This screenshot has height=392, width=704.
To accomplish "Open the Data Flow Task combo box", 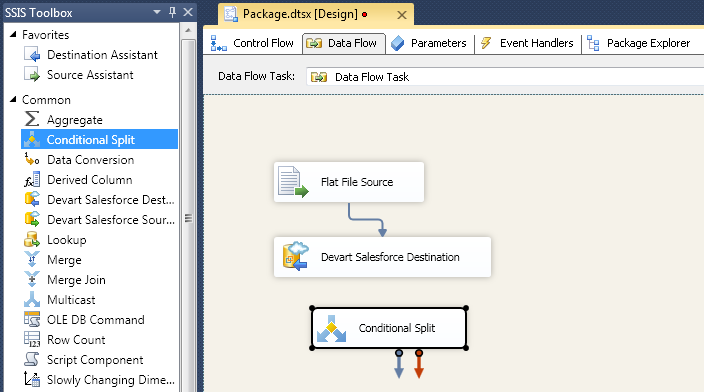I will click(x=505, y=77).
